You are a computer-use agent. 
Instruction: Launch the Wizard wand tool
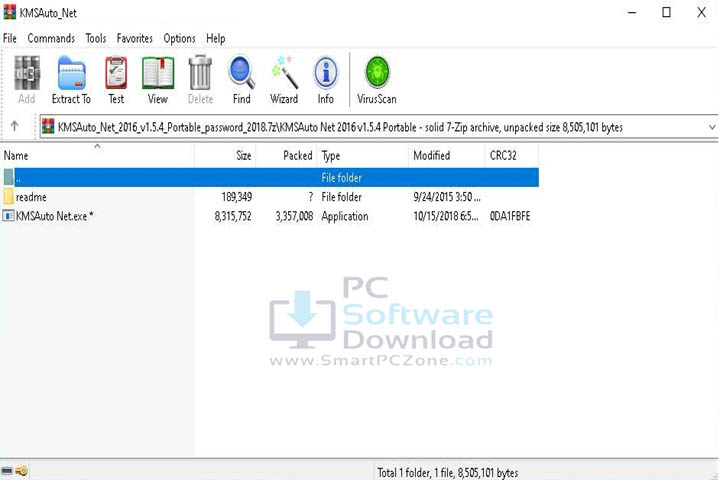(x=284, y=73)
